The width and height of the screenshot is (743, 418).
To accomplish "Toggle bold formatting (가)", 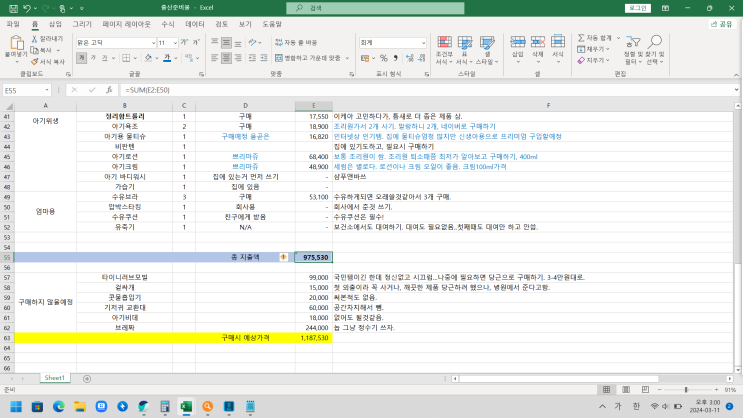I will (x=83, y=58).
